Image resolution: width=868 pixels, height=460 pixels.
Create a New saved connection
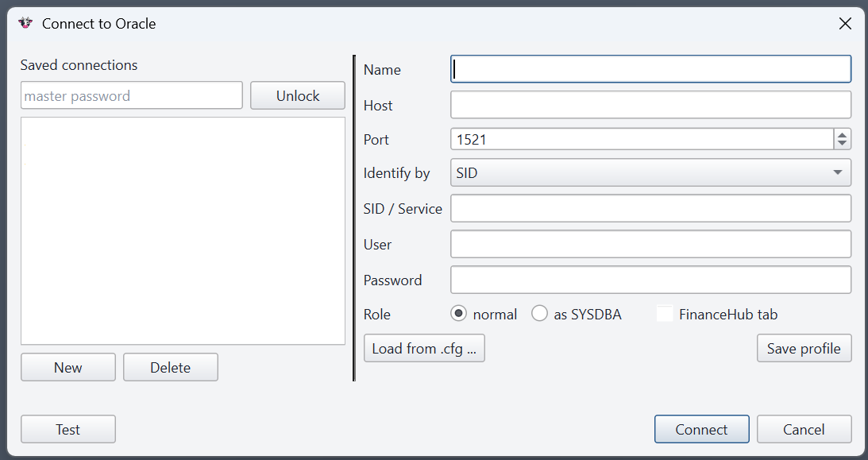coord(68,368)
